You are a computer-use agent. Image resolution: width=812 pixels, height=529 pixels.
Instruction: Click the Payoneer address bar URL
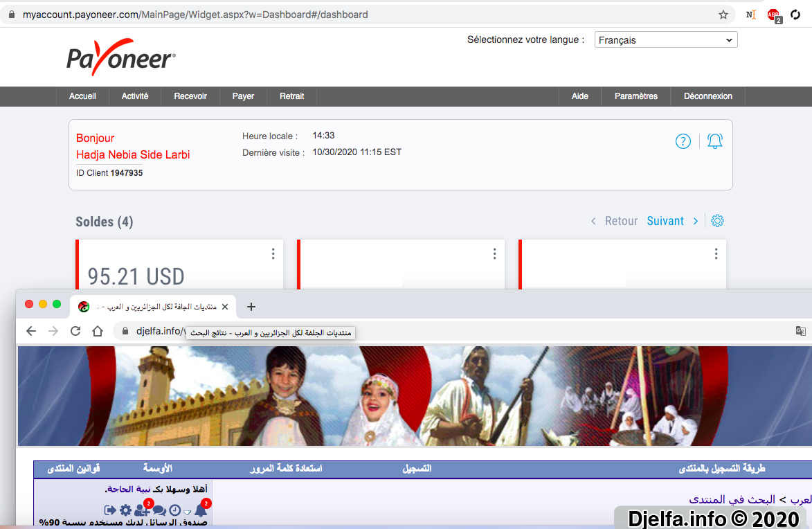[195, 15]
